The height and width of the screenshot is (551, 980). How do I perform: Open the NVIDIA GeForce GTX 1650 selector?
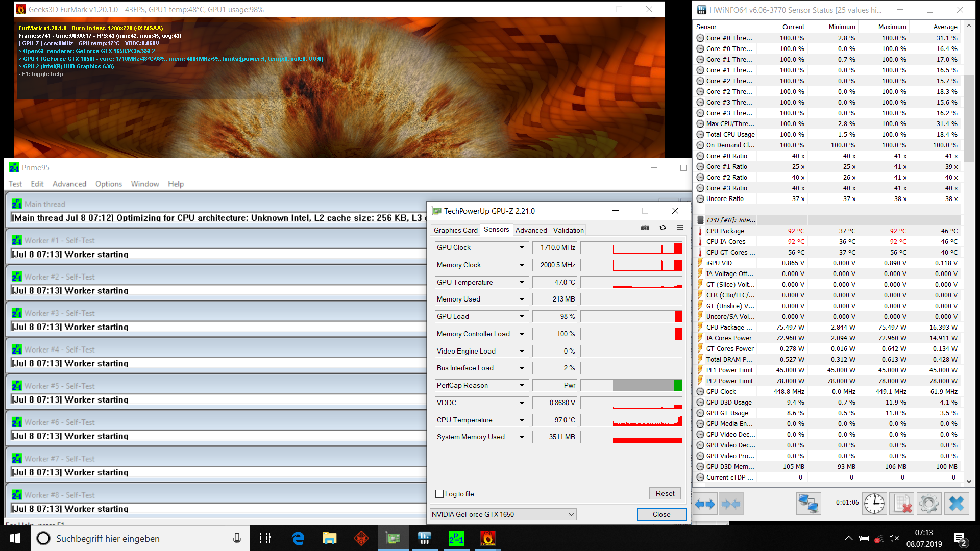[503, 514]
